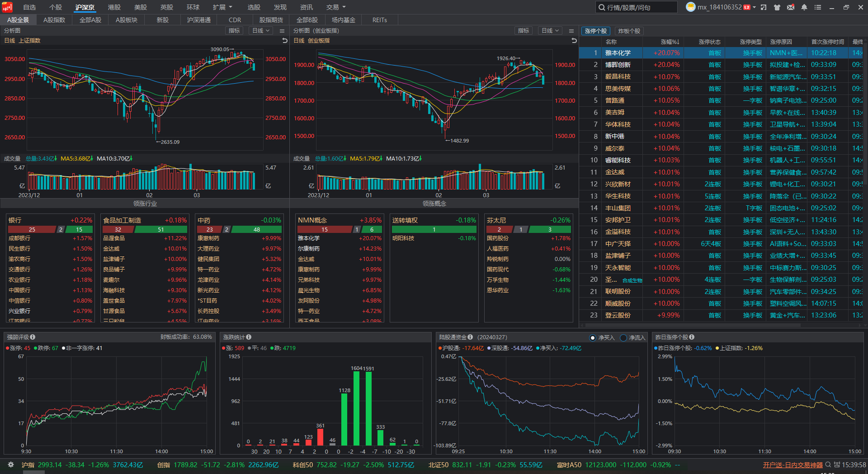Click the alarm clock icon beside the time
The height and width of the screenshot is (474, 868).
(x=837, y=465)
